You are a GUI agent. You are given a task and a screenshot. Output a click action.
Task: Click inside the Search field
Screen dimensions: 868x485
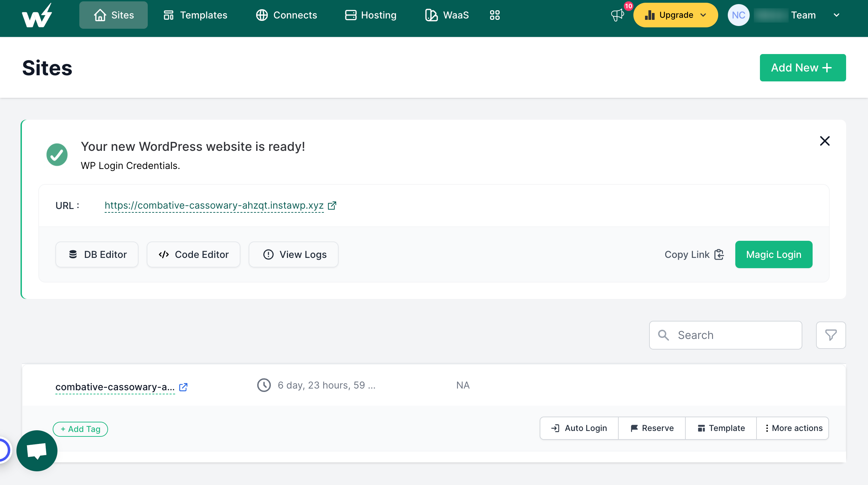725,335
